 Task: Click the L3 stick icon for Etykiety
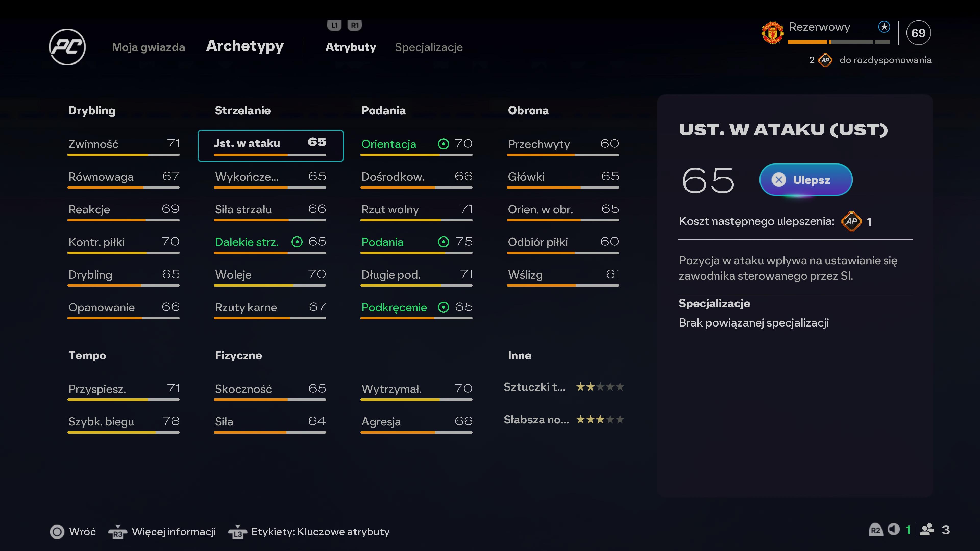click(x=237, y=532)
